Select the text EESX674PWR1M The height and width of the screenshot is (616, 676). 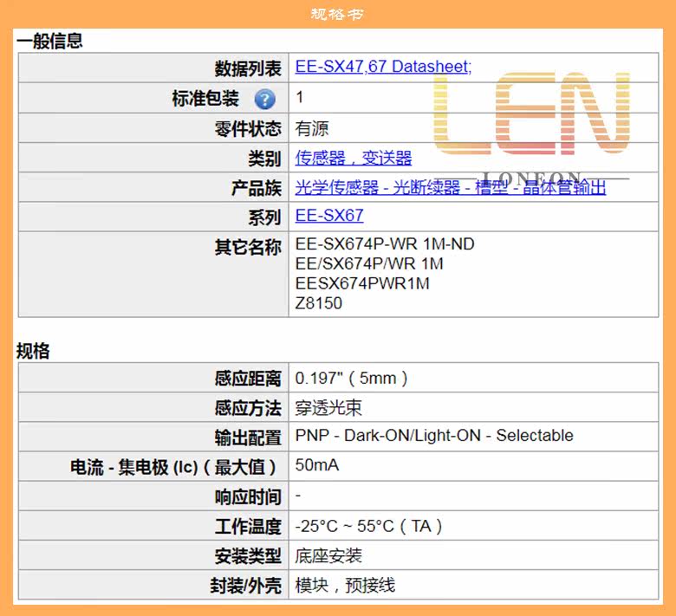(362, 283)
